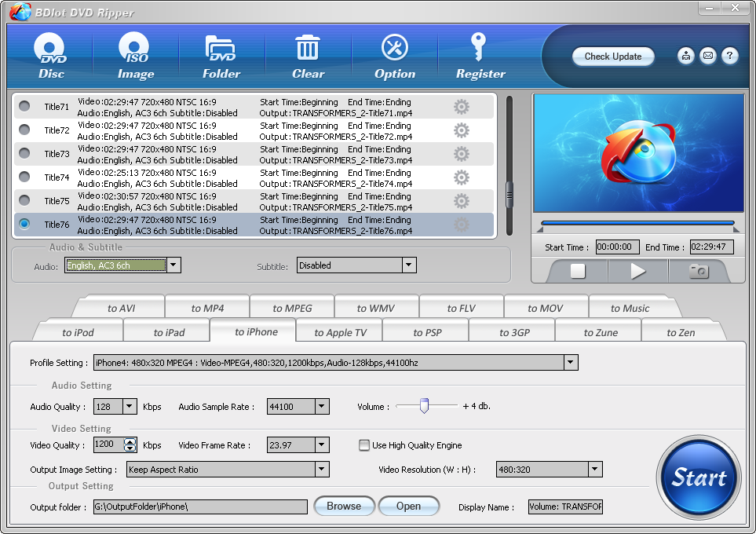The height and width of the screenshot is (534, 756).
Task: Open the Audio Sample Rate dropdown
Action: (x=322, y=406)
